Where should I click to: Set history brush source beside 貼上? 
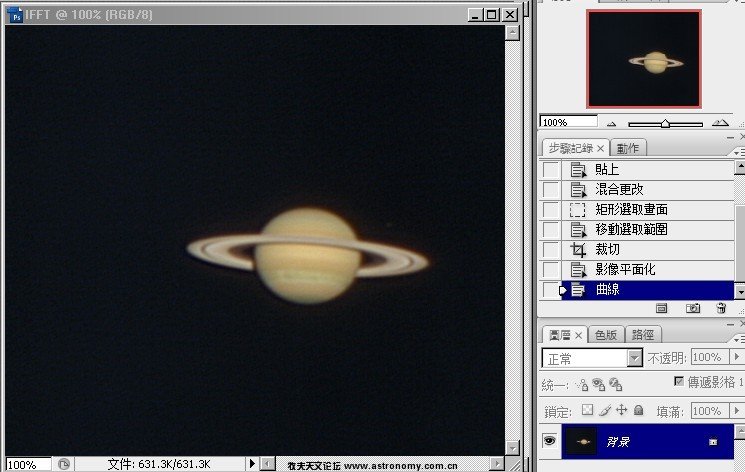coord(551,170)
